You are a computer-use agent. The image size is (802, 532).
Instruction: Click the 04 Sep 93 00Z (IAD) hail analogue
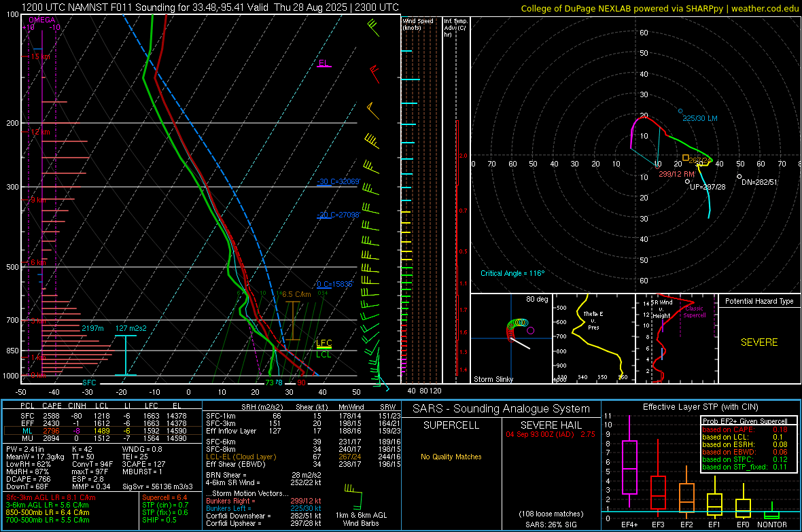coord(551,433)
